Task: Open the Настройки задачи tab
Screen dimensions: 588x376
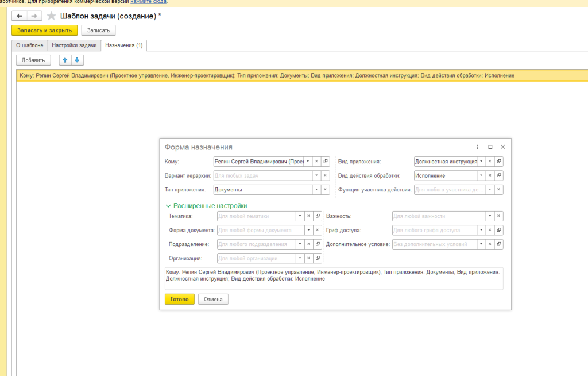Action: click(x=74, y=45)
